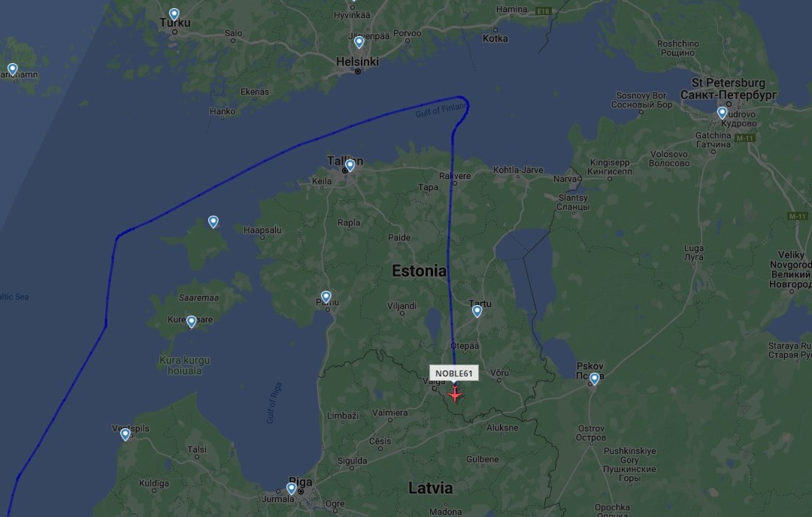This screenshot has height=517, width=812.
Task: Click the Kuressaare airport pin
Action: pos(192,322)
